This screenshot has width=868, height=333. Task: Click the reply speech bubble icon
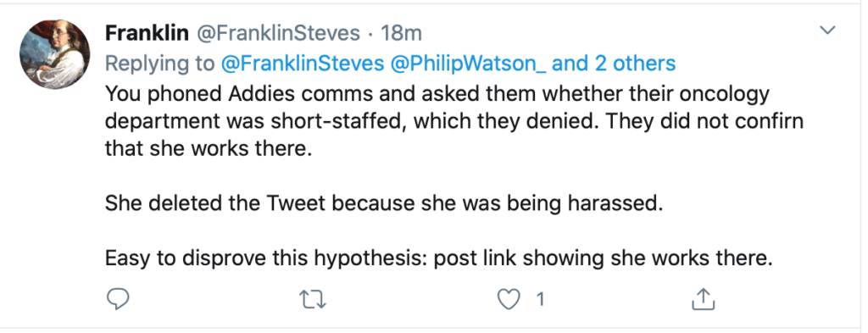point(117,299)
